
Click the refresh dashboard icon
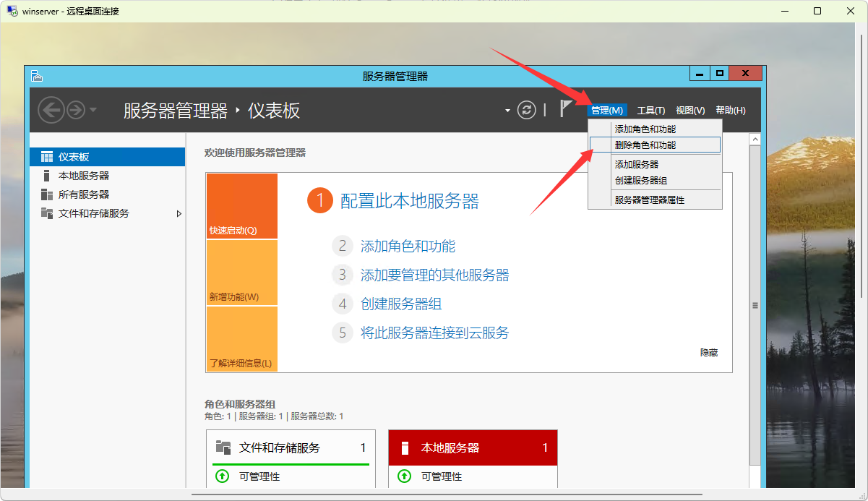tap(527, 110)
